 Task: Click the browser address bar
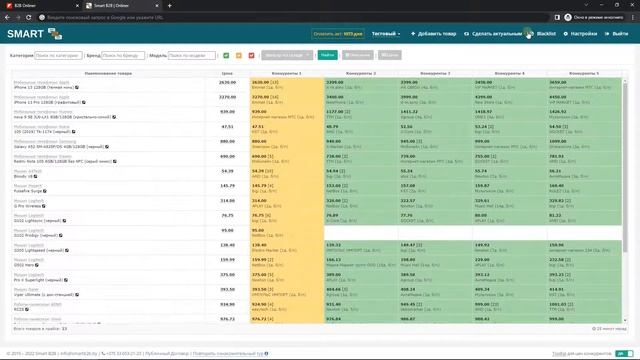[x=294, y=18]
